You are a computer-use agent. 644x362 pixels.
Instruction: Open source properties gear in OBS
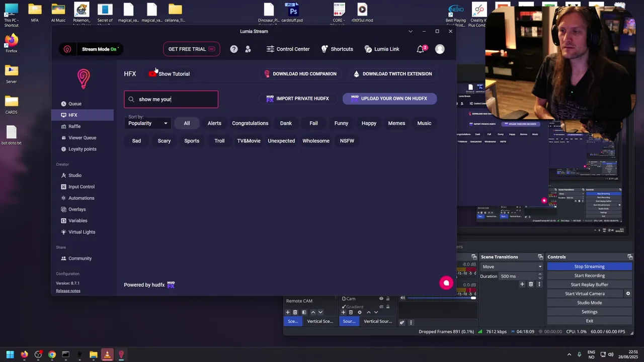point(359,312)
